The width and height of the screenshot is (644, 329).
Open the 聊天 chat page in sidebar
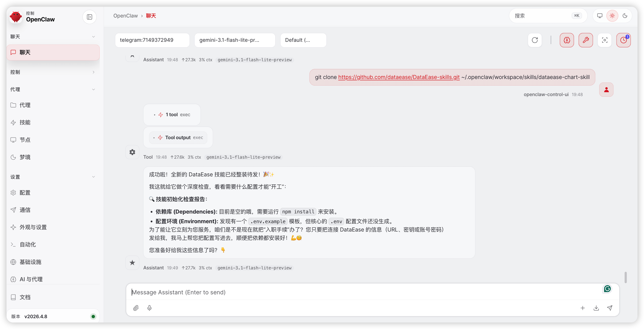53,52
